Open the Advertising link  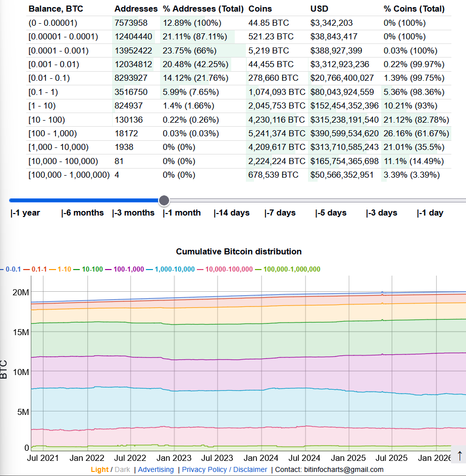(156, 469)
